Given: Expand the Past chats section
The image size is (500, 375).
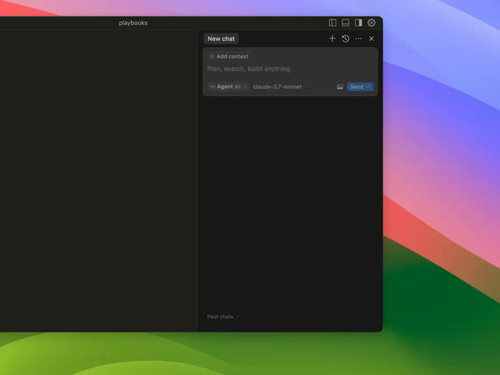Looking at the screenshot, I should 223,317.
